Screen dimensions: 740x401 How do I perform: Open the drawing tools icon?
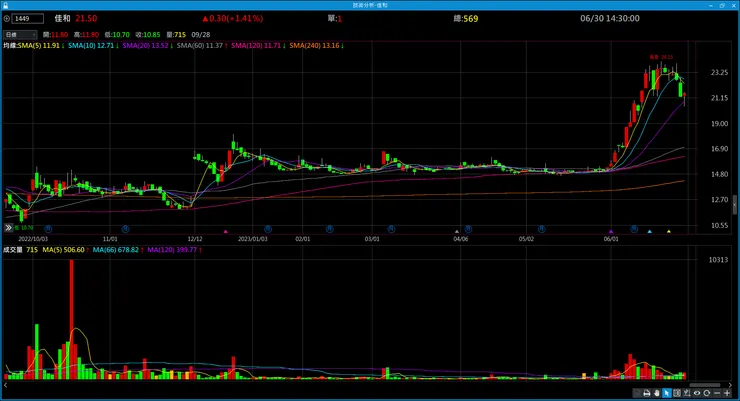[x=687, y=393]
